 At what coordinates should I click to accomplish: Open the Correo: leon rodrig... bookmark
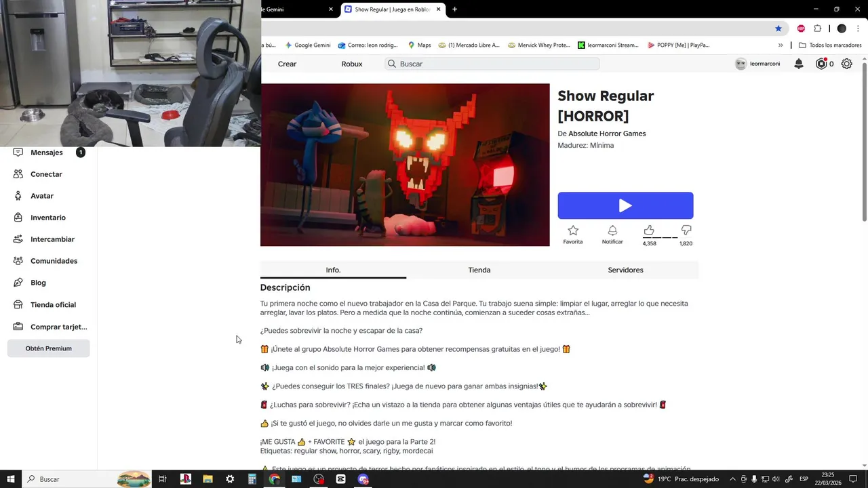(x=368, y=45)
